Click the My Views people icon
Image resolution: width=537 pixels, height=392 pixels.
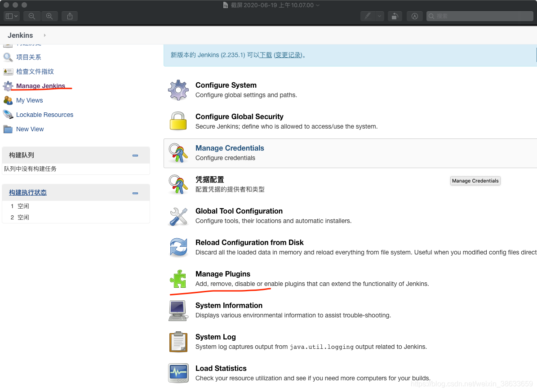click(8, 100)
